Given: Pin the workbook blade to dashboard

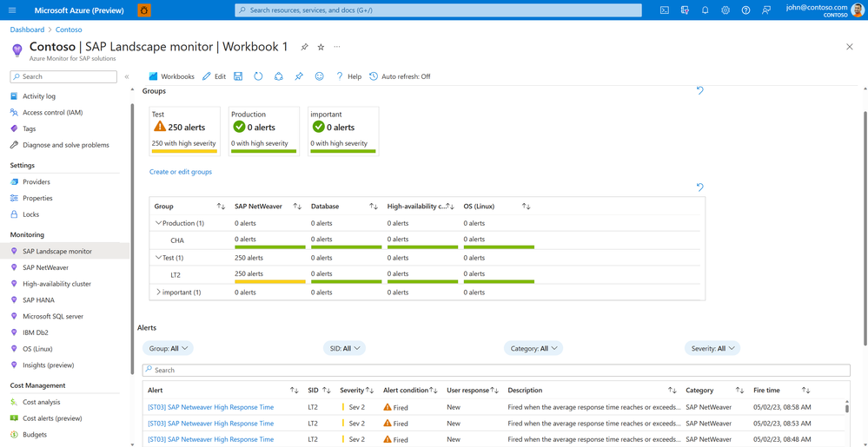Looking at the screenshot, I should 304,48.
